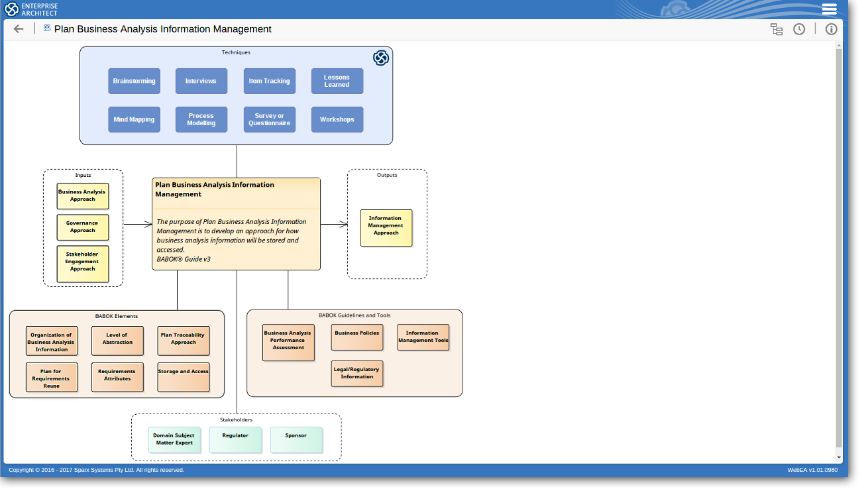Viewport: 868px width, 497px height.
Task: Select the Regulator stakeholder element
Action: pos(236,440)
